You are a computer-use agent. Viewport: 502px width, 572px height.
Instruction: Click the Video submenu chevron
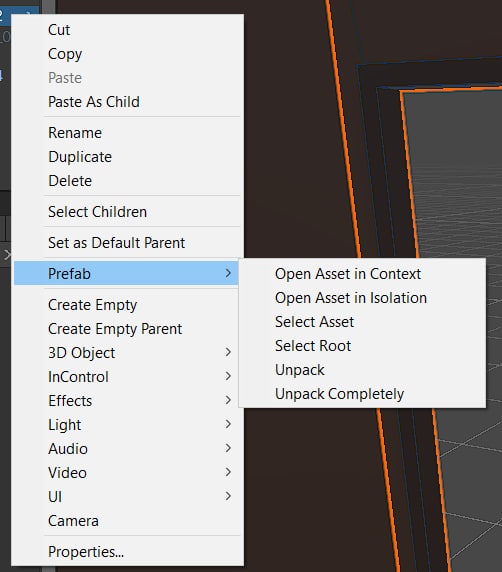(228, 472)
